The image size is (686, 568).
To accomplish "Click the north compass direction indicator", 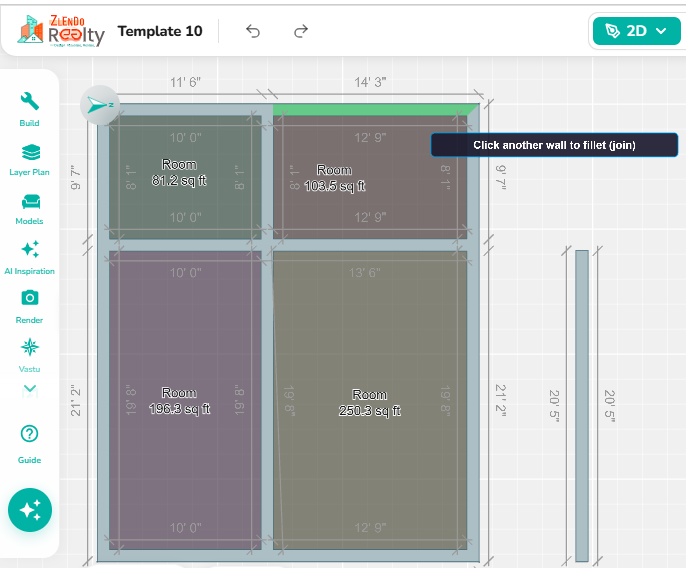I will point(100,105).
